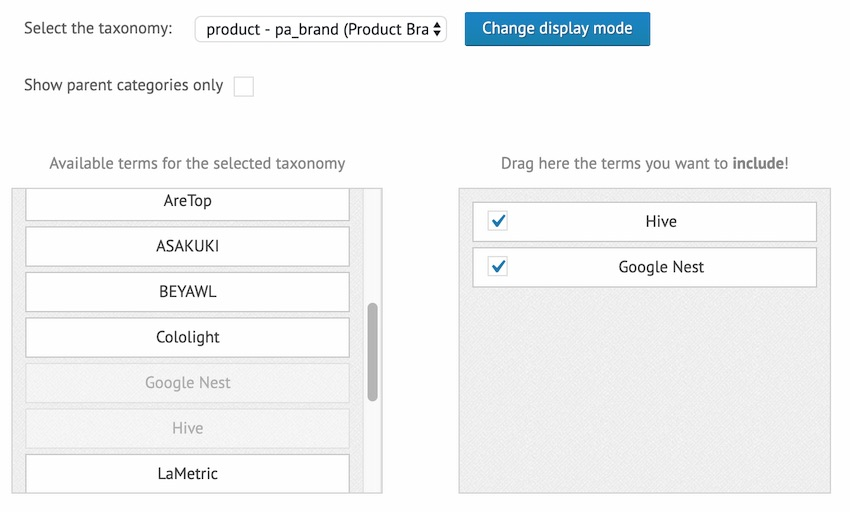Enable Show parent categories only checkbox

243,86
